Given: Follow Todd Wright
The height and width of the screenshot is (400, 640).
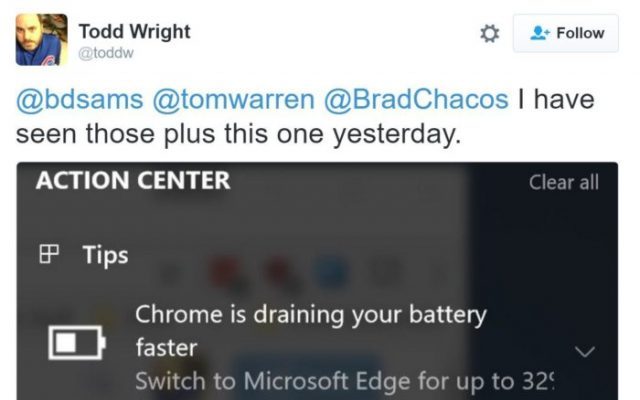Looking at the screenshot, I should point(566,33).
